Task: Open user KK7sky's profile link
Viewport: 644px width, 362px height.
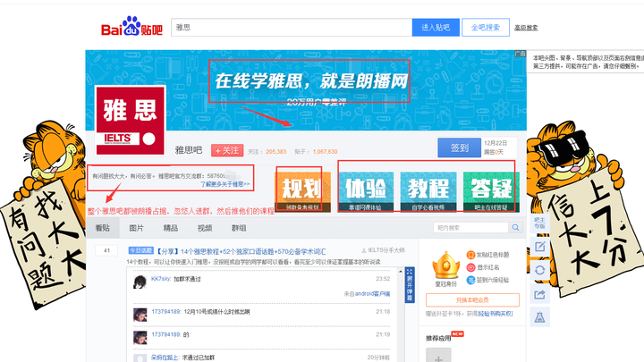Action: coord(161,279)
